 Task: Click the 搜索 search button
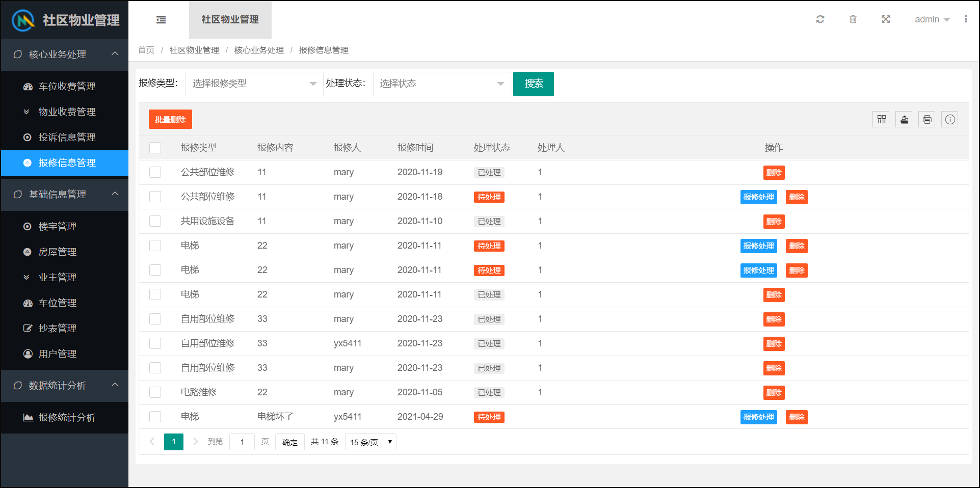[x=533, y=84]
